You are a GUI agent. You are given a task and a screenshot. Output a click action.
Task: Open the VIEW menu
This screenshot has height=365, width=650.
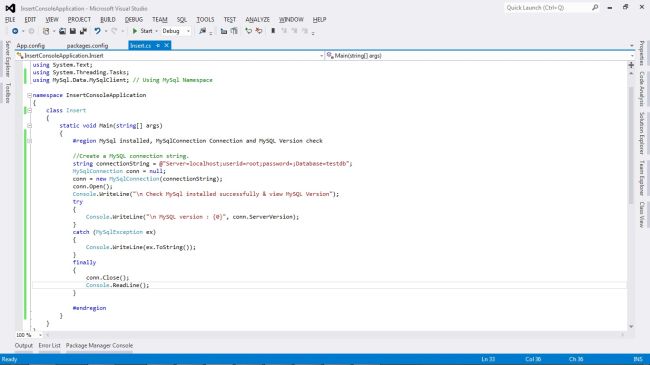tap(52, 19)
